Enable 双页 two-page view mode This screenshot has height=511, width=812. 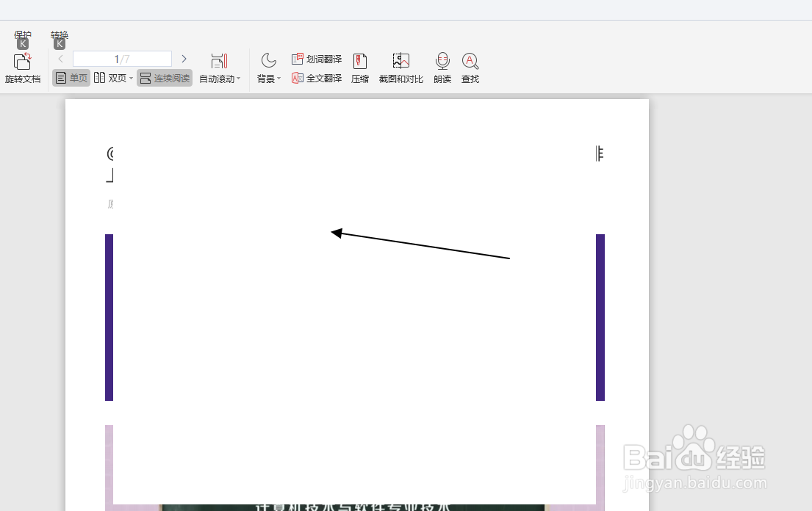[109, 77]
